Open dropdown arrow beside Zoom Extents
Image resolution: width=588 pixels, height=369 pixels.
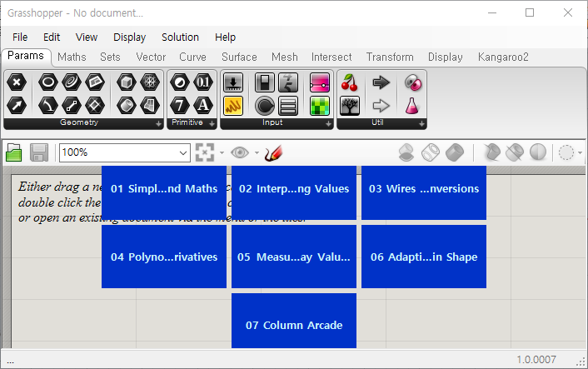[x=222, y=152]
